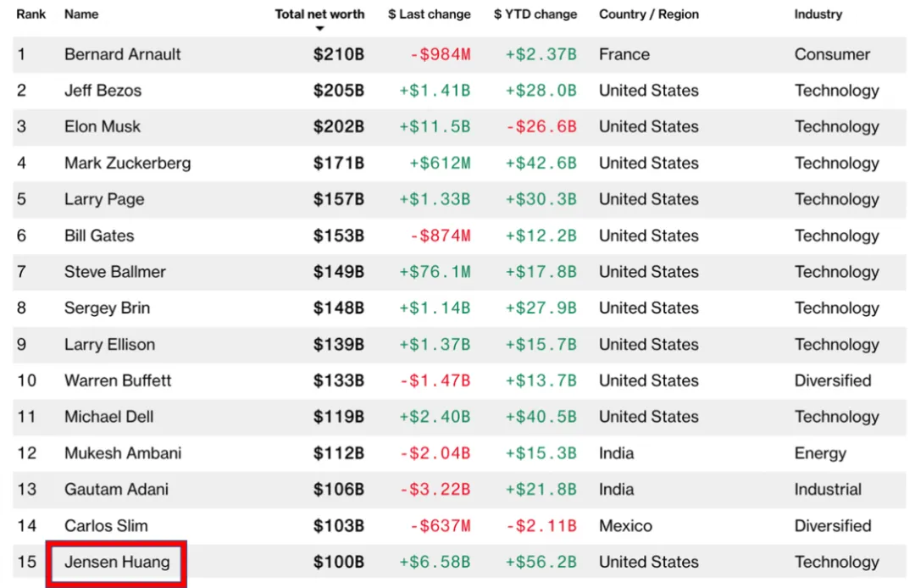Click Industrial in Gautam Adani's row
915x588 pixels.
pyautogui.click(x=828, y=490)
